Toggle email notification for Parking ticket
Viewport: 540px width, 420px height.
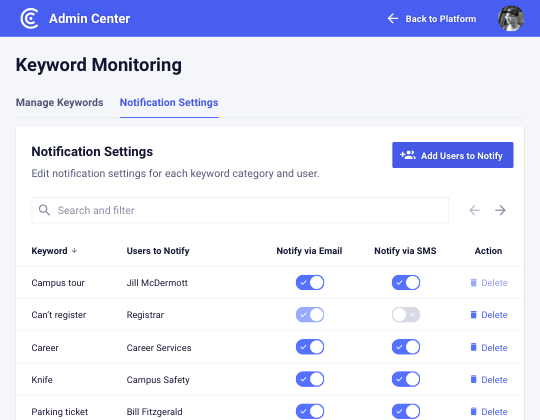[310, 411]
